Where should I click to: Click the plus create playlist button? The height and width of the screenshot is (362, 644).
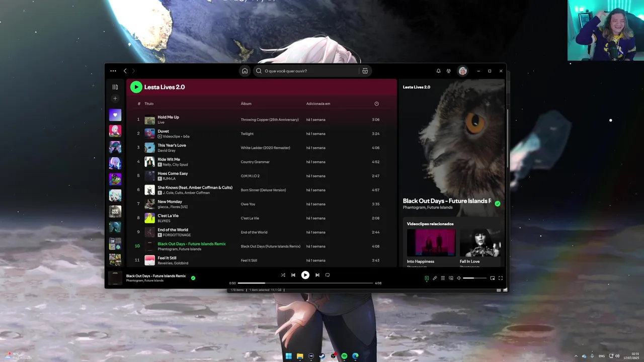click(115, 99)
